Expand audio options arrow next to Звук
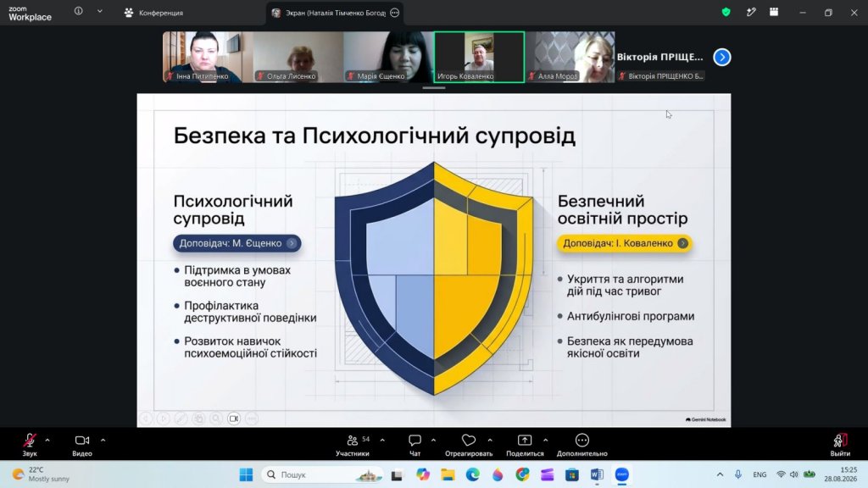The width and height of the screenshot is (868, 488). click(47, 441)
